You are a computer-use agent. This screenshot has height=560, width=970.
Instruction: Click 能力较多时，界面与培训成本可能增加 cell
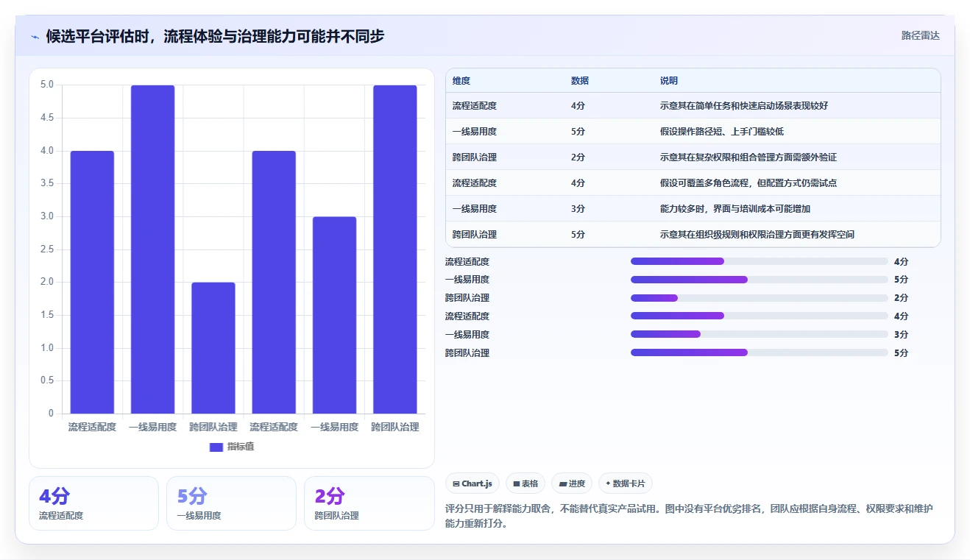[735, 209]
